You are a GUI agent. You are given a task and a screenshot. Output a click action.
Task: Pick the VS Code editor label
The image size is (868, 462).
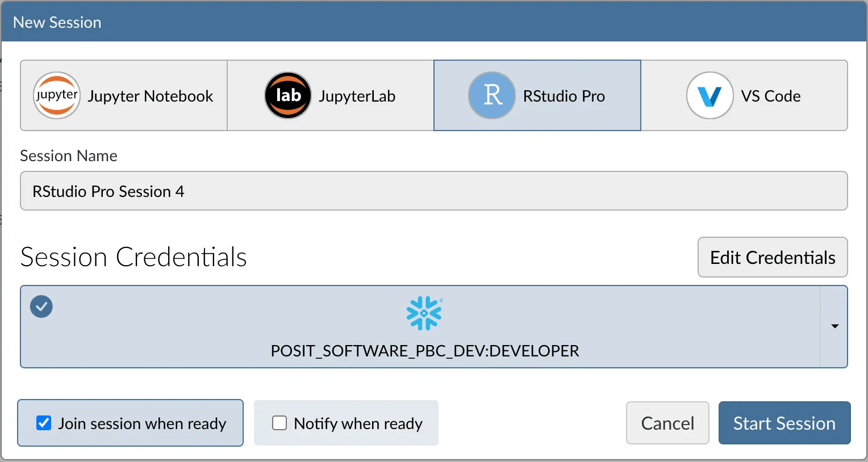[x=770, y=96]
